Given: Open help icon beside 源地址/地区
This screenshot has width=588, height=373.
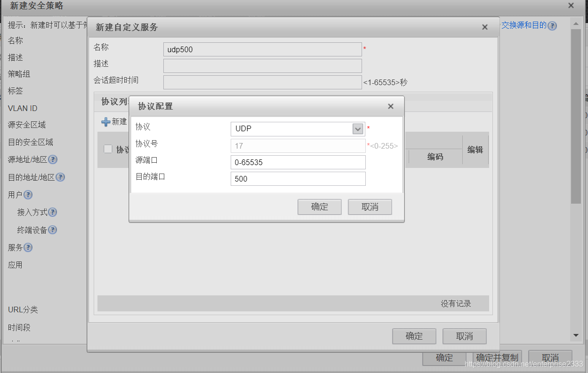Looking at the screenshot, I should [x=53, y=160].
